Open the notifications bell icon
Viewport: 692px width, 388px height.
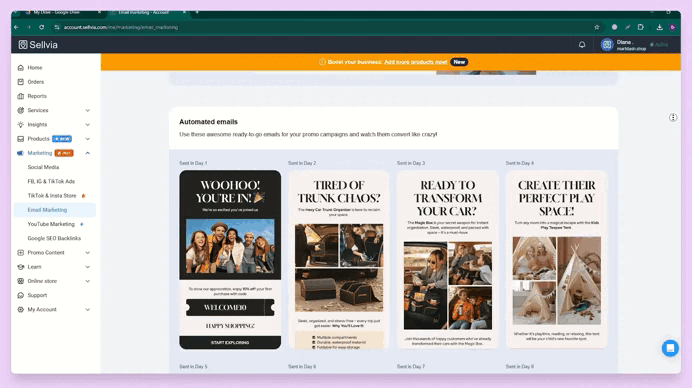582,45
